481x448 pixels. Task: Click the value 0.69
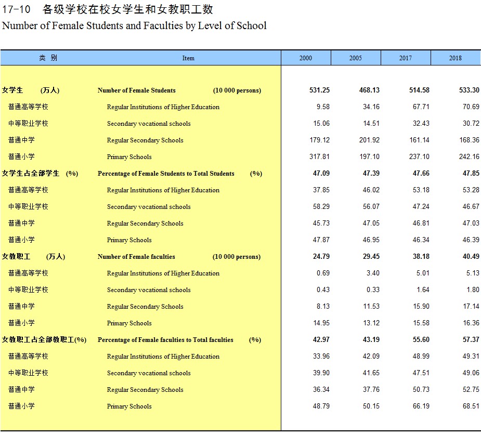pos(323,273)
